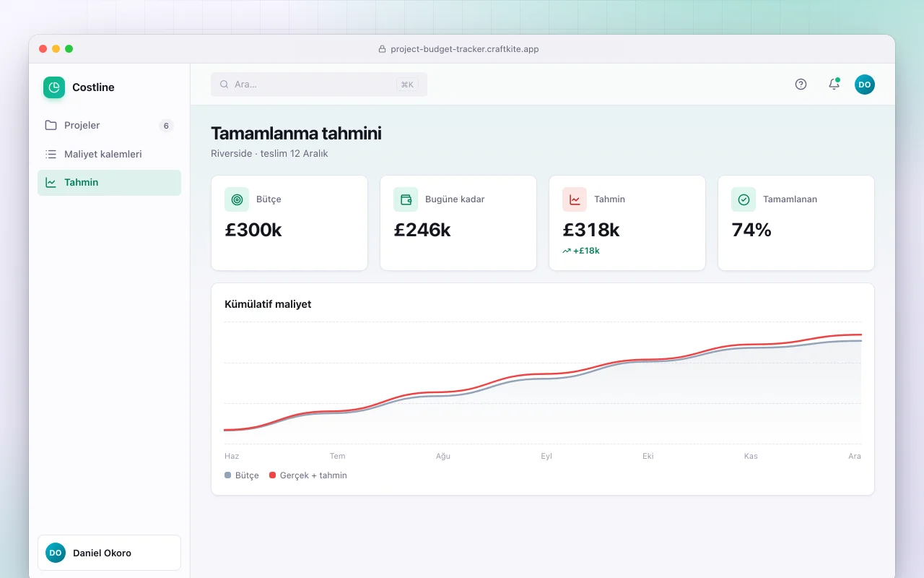This screenshot has width=924, height=578.
Task: Click the +£18k variance text
Action: coord(586,251)
